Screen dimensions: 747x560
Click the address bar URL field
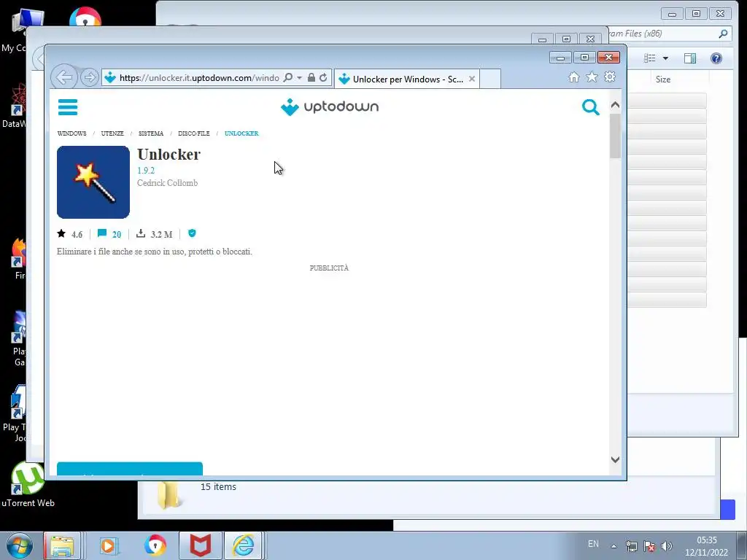198,77
